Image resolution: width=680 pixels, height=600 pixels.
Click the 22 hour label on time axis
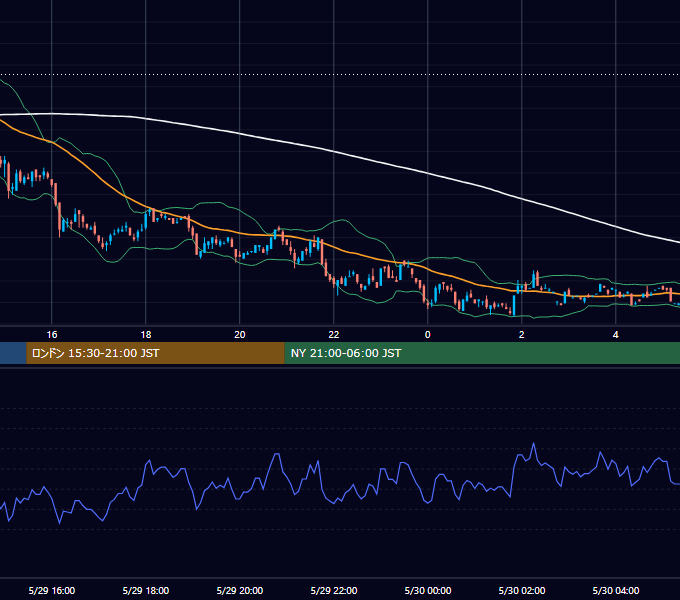333,335
